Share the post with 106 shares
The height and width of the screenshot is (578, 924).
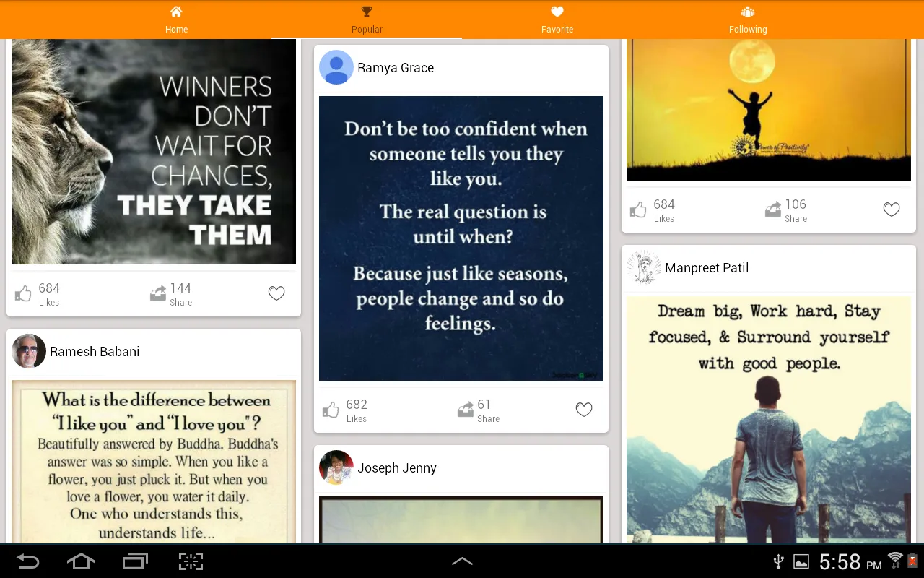coord(772,210)
